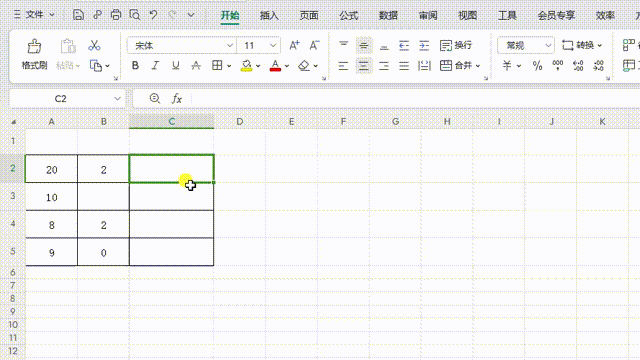Screen dimensions: 640x360
Task: Center text horizontally
Action: [364, 65]
